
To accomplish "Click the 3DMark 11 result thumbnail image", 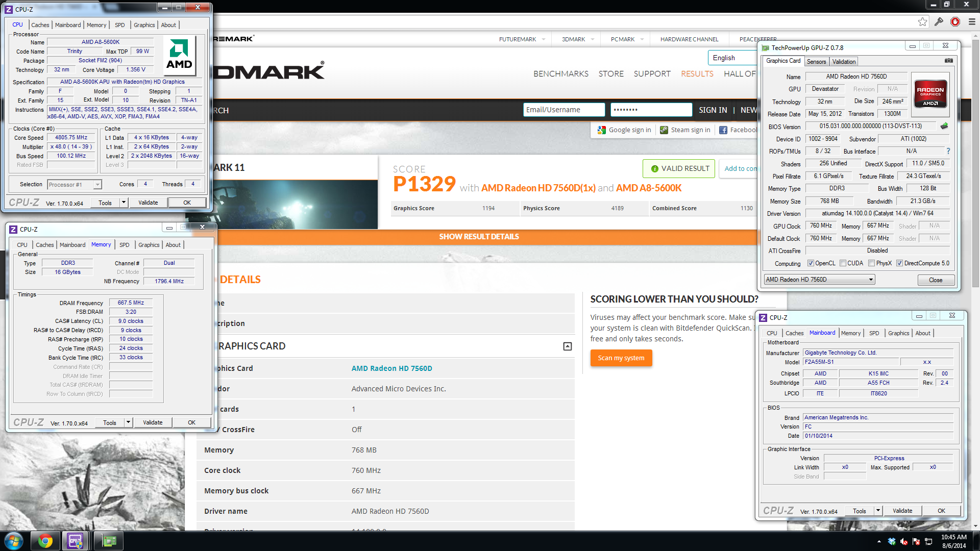I will click(296, 204).
